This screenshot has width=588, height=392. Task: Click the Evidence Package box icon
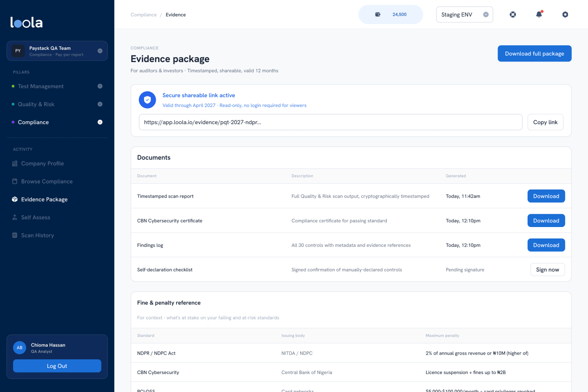click(x=15, y=199)
